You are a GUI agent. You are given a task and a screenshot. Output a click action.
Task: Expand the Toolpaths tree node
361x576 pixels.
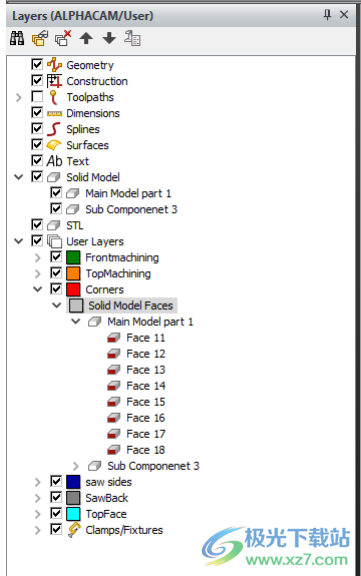(19, 97)
